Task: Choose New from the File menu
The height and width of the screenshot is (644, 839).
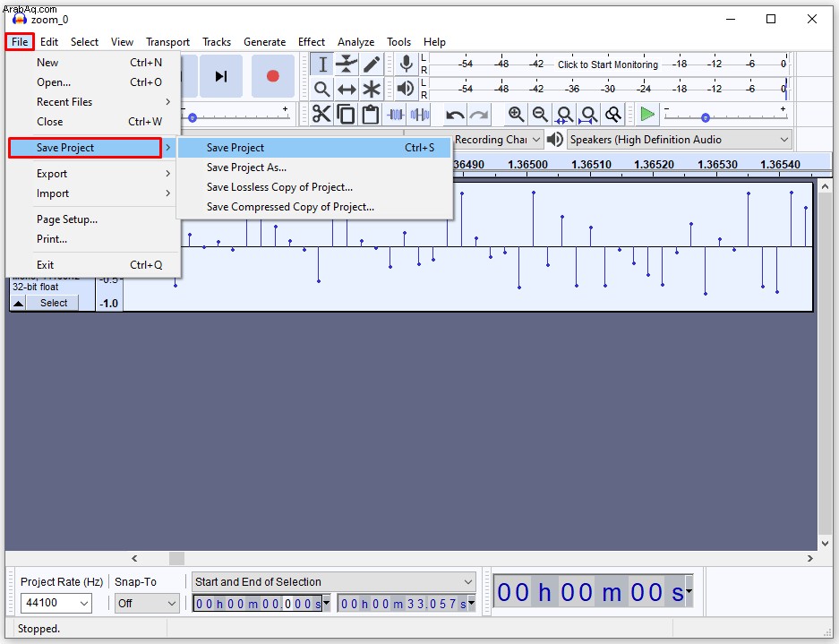Action: pos(93,63)
